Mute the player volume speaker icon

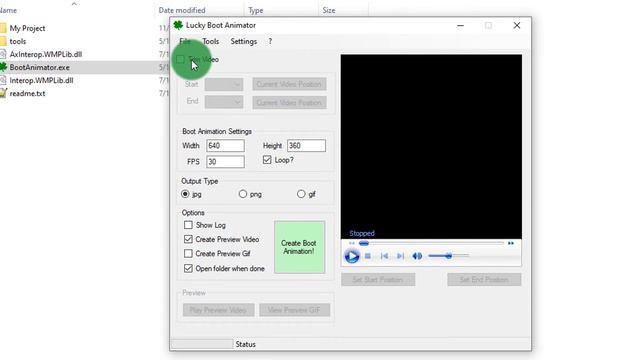click(x=417, y=256)
